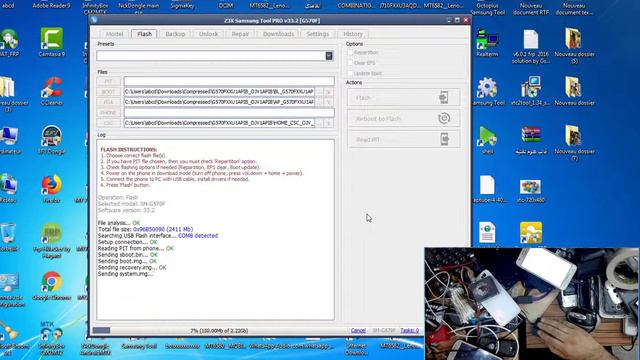Open Realterm desktop shortcut

coord(487,42)
